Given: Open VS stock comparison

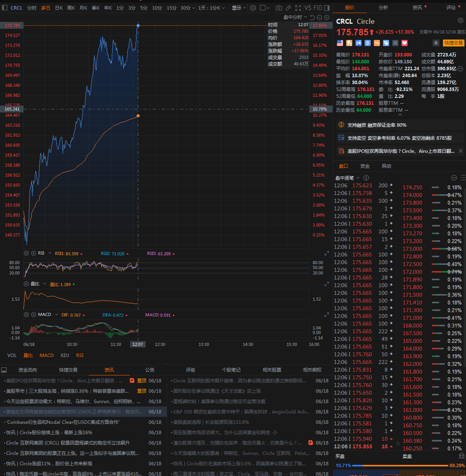Looking at the screenshot, I should tap(308, 8).
